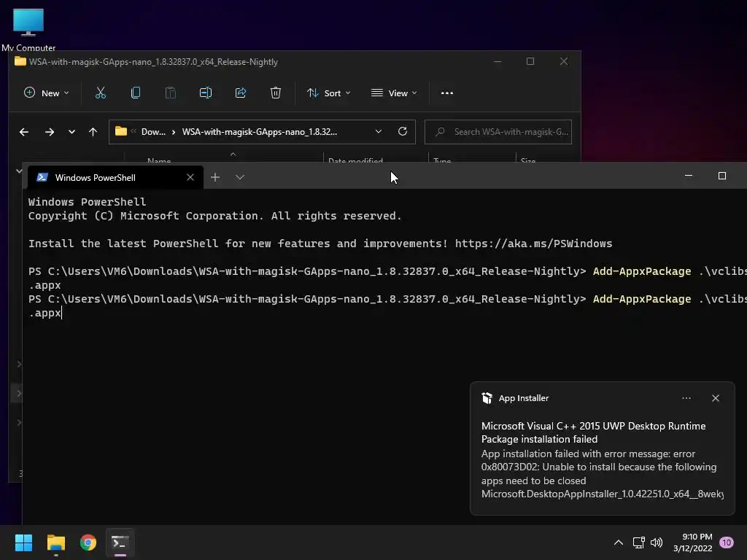
Task: Click the Cut scissors icon in File Explorer
Action: pos(101,93)
